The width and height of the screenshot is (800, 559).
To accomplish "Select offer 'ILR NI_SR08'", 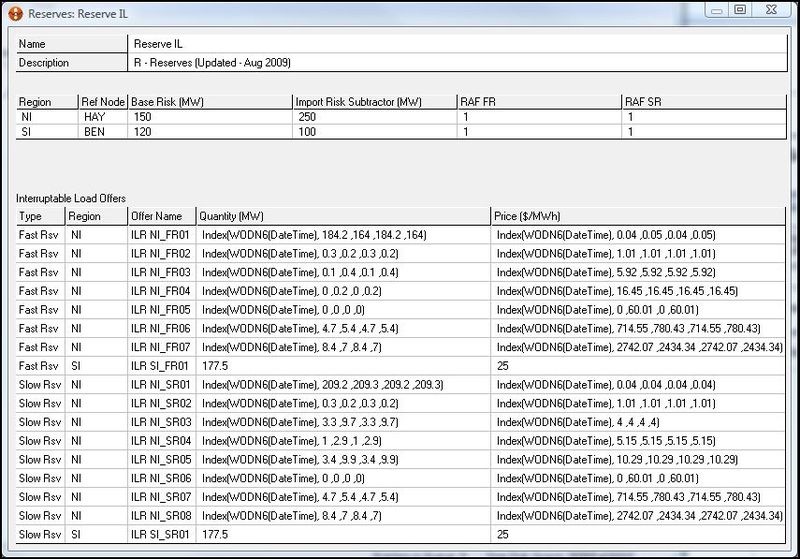I will [x=162, y=516].
